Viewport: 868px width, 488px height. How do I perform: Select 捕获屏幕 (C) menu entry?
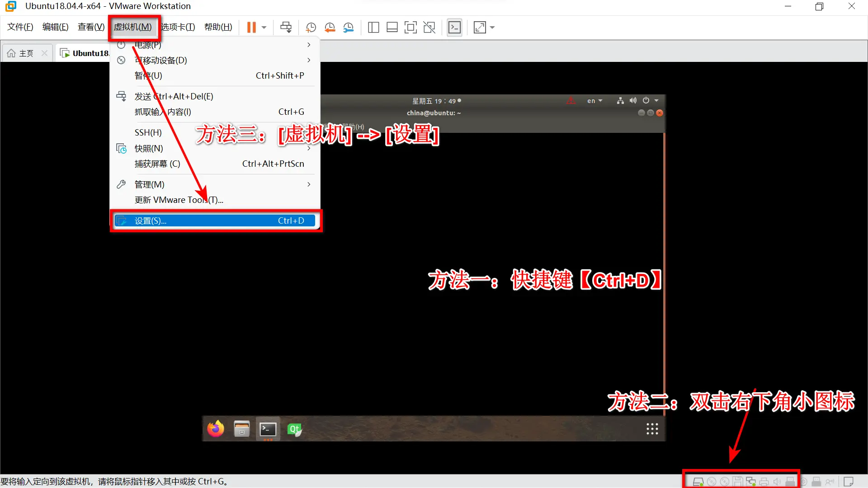tap(215, 164)
